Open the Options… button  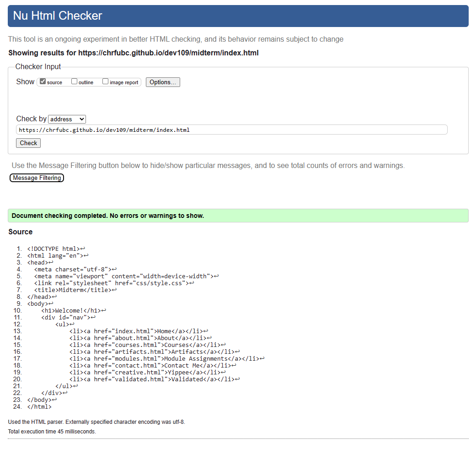click(163, 82)
